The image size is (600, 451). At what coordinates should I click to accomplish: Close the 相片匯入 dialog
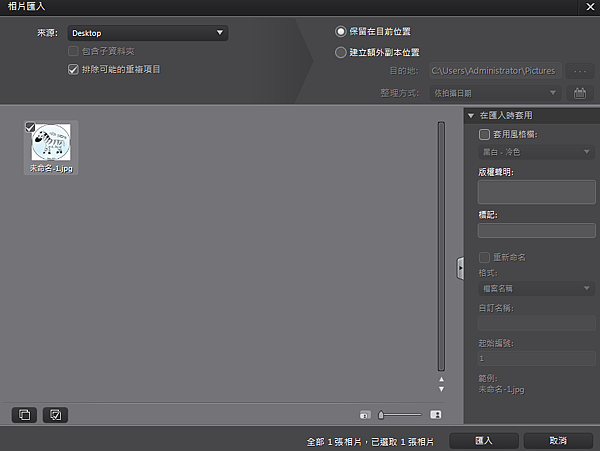[x=590, y=7]
